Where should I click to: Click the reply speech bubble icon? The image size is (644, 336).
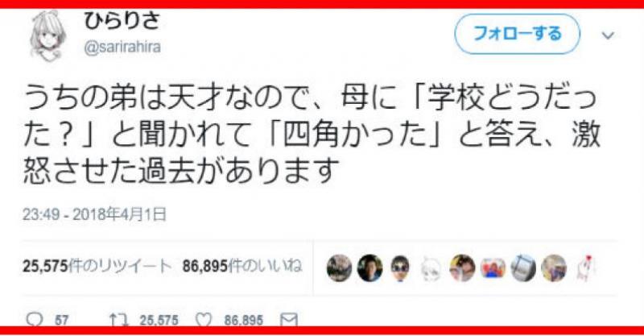coord(34,320)
